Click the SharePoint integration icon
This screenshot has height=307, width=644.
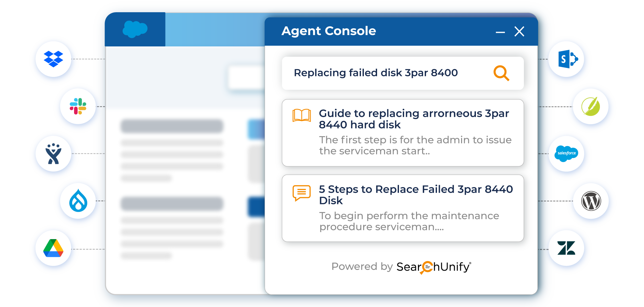(566, 59)
